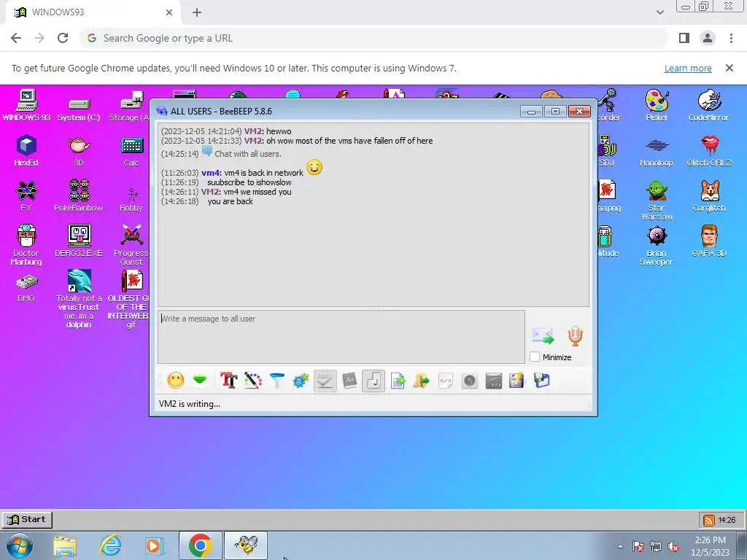747x560 pixels.
Task: Open the chat font selector (TT icon)
Action: pos(228,381)
